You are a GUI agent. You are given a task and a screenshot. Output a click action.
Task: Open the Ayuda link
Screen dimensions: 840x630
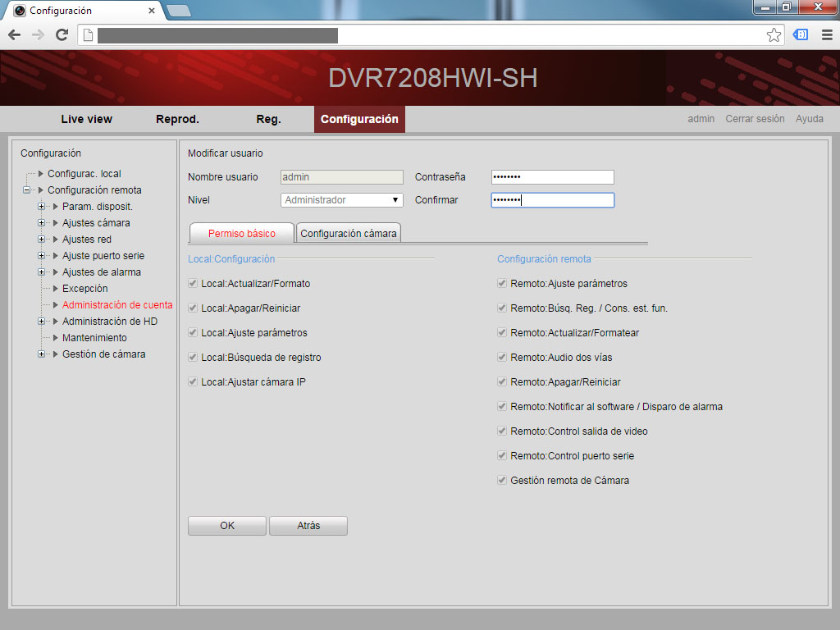[x=810, y=119]
